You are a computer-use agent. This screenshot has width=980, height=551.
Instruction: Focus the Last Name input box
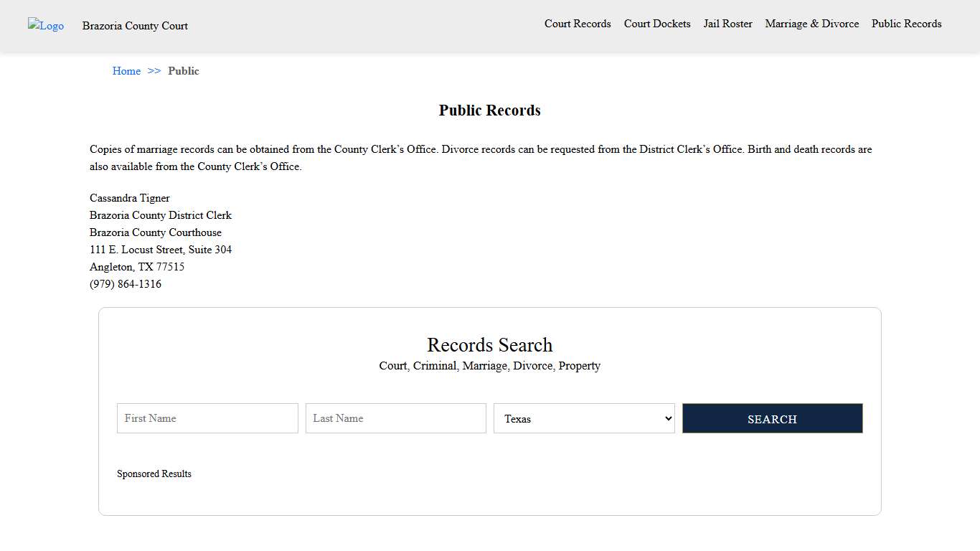click(x=395, y=418)
